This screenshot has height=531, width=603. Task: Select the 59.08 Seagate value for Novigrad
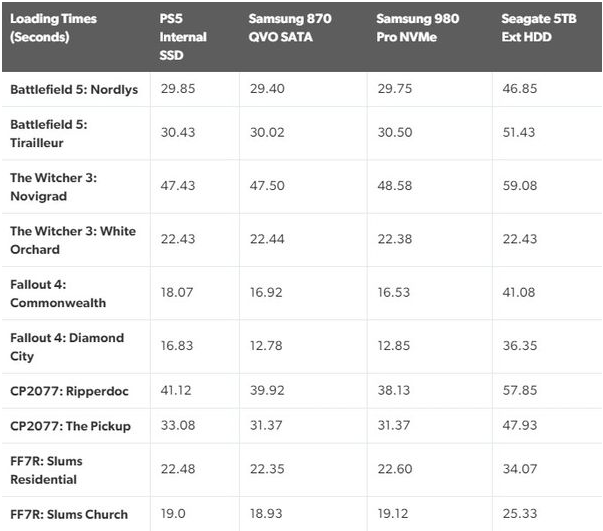coord(520,185)
